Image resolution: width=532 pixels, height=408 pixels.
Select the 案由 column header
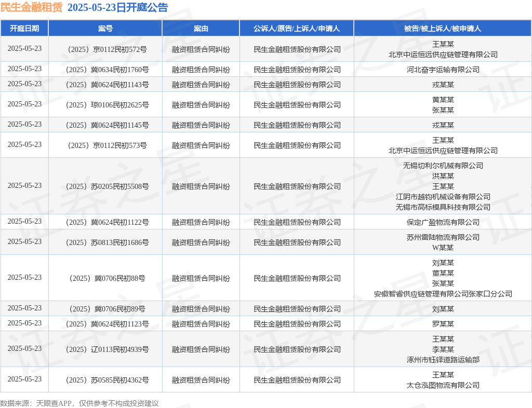(201, 29)
